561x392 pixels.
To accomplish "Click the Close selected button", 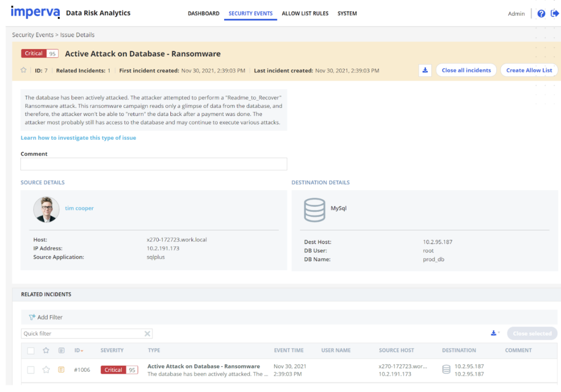I will coord(532,333).
